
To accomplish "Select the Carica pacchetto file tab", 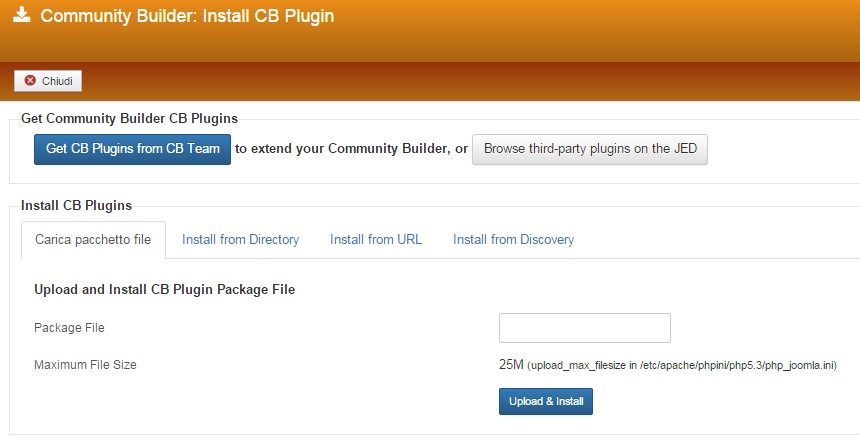I will click(x=93, y=240).
